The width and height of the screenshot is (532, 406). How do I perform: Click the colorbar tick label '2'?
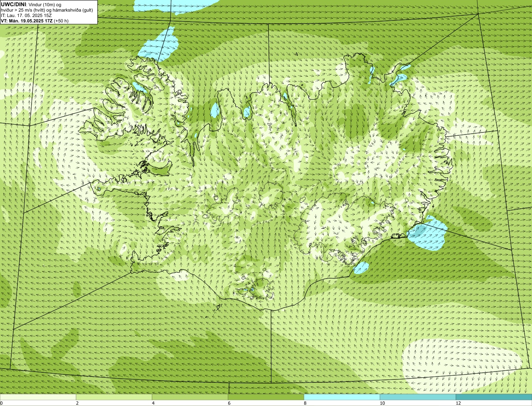coord(77,403)
